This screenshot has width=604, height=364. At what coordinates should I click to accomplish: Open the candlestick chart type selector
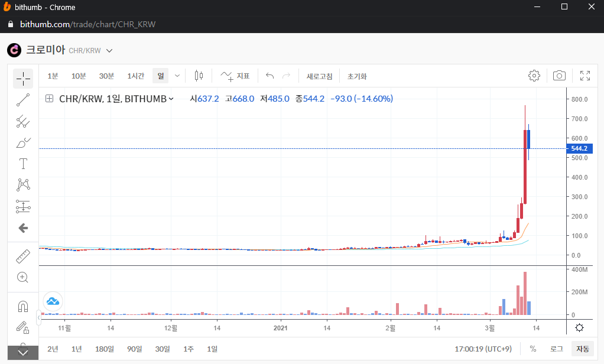(x=199, y=76)
